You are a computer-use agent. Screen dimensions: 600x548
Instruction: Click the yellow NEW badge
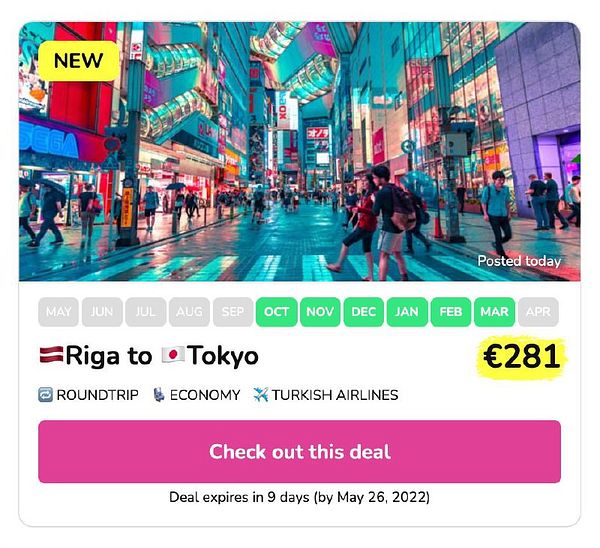point(79,60)
